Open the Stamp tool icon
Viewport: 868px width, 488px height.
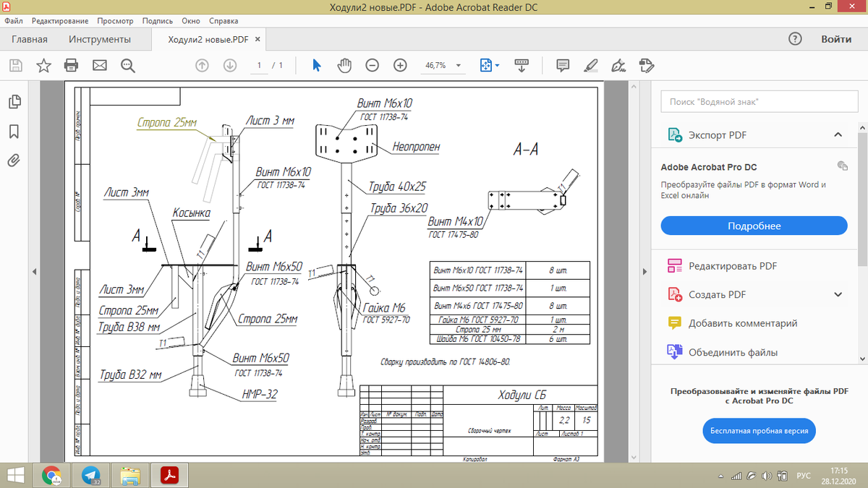(x=647, y=66)
